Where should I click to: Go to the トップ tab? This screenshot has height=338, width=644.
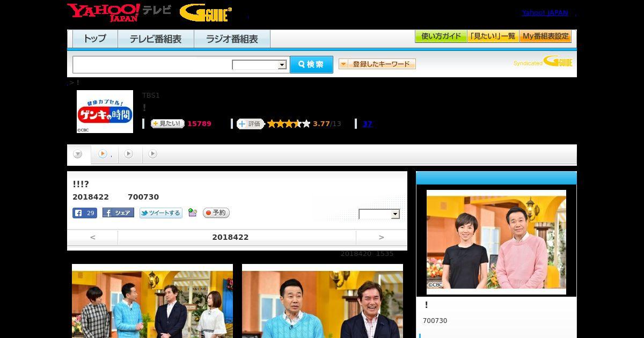pyautogui.click(x=95, y=39)
